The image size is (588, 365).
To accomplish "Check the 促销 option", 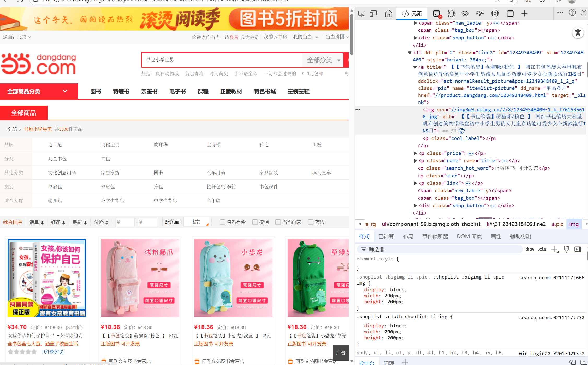I will click(255, 222).
